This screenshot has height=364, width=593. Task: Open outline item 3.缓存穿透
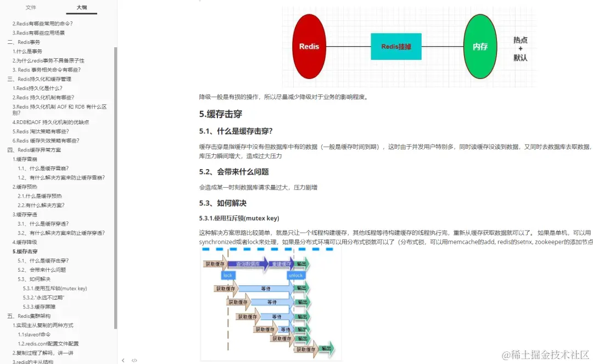tap(25, 215)
